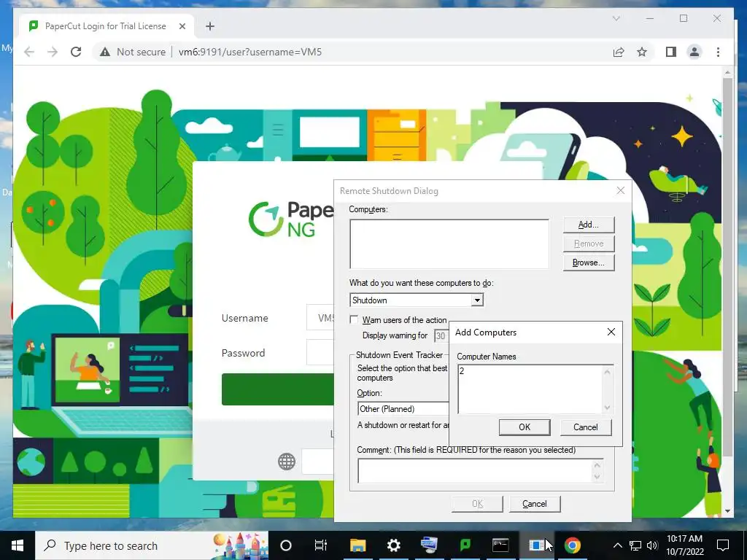747x560 pixels.
Task: Open the computer monitor app on taskbar
Action: click(429, 545)
